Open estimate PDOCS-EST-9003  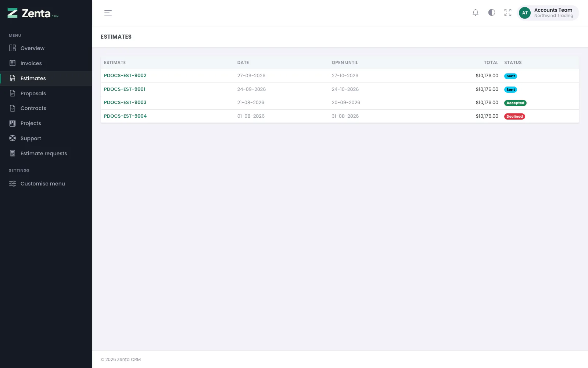pos(125,103)
